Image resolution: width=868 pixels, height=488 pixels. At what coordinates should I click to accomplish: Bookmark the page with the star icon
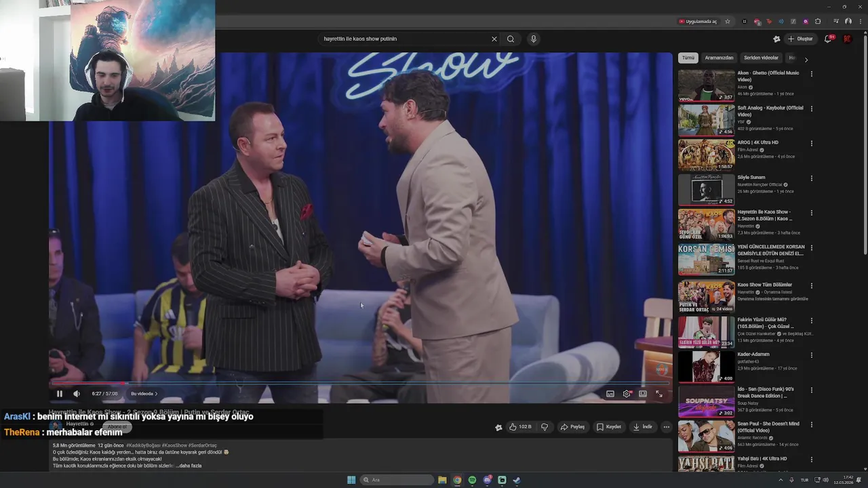(728, 22)
